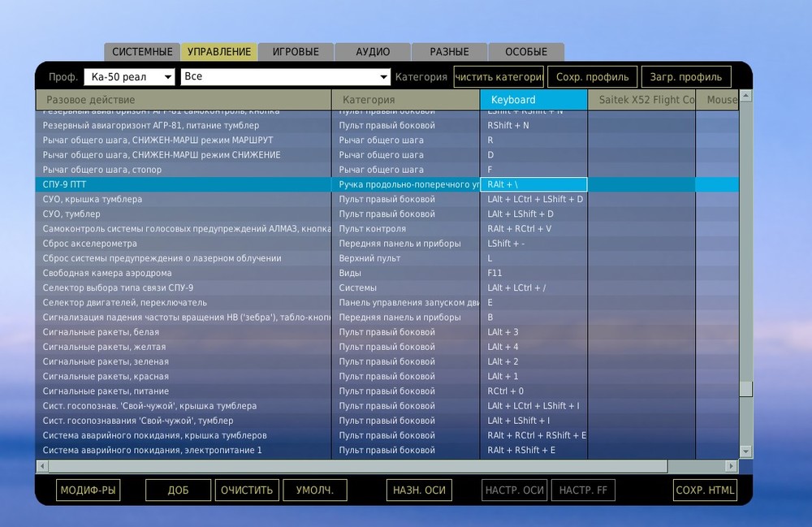Switch to the ОСОБЫЕ tab
Viewport: 812px width, 527px height.
point(526,50)
